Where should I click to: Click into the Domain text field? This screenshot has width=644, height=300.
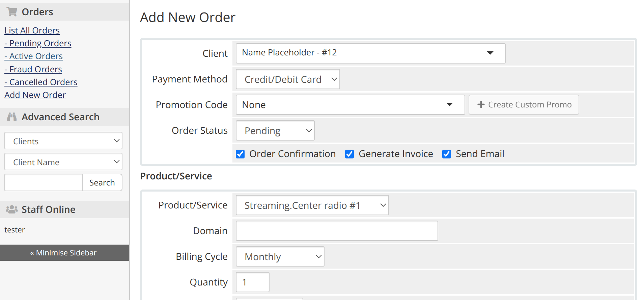[x=336, y=231]
